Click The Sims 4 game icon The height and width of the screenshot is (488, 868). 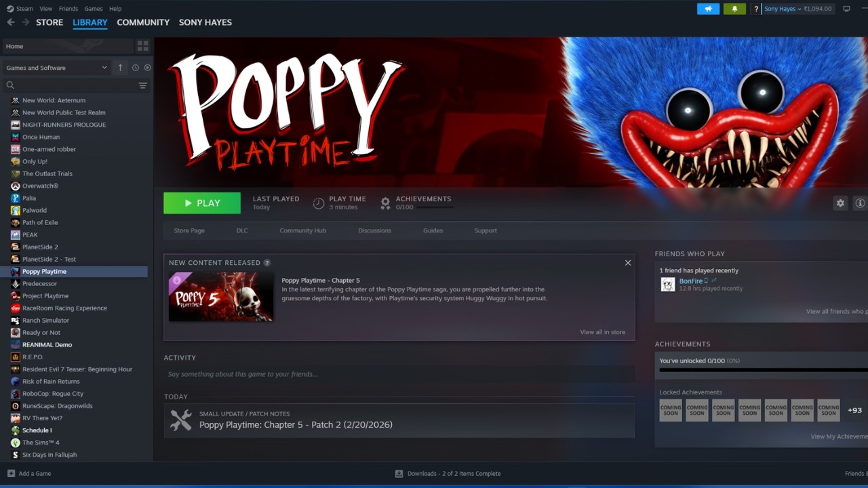(x=16, y=443)
